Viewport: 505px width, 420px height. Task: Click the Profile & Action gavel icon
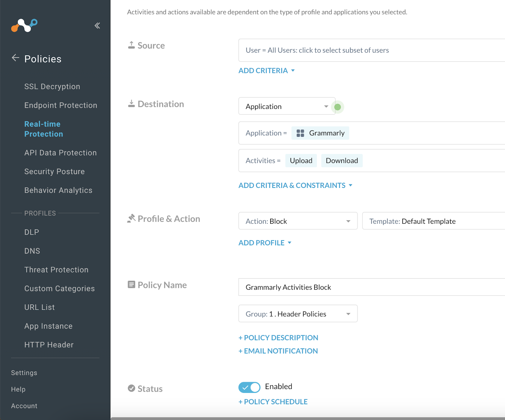pyautogui.click(x=131, y=218)
